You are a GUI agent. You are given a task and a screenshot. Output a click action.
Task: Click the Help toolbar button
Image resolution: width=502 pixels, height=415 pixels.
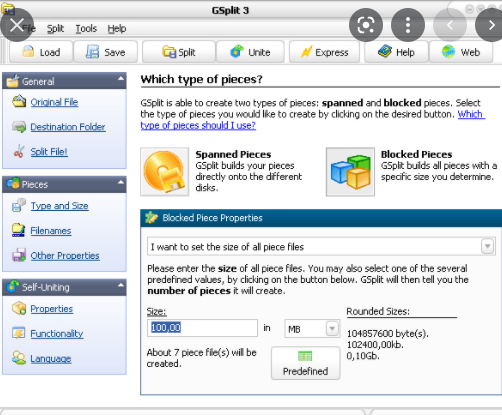pos(396,52)
